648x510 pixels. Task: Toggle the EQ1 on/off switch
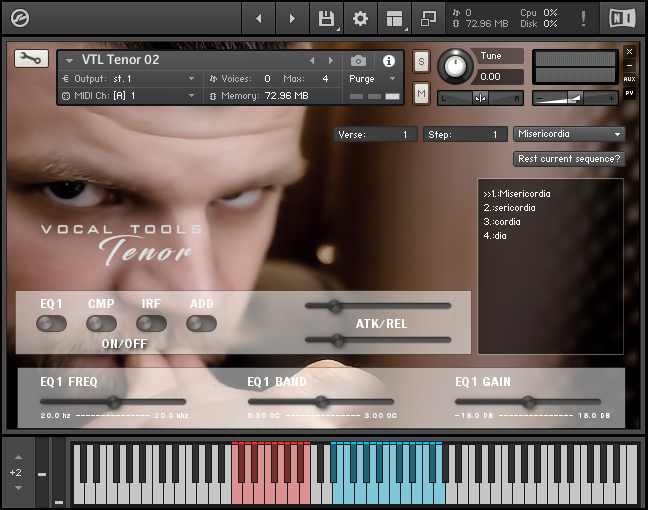click(51, 323)
